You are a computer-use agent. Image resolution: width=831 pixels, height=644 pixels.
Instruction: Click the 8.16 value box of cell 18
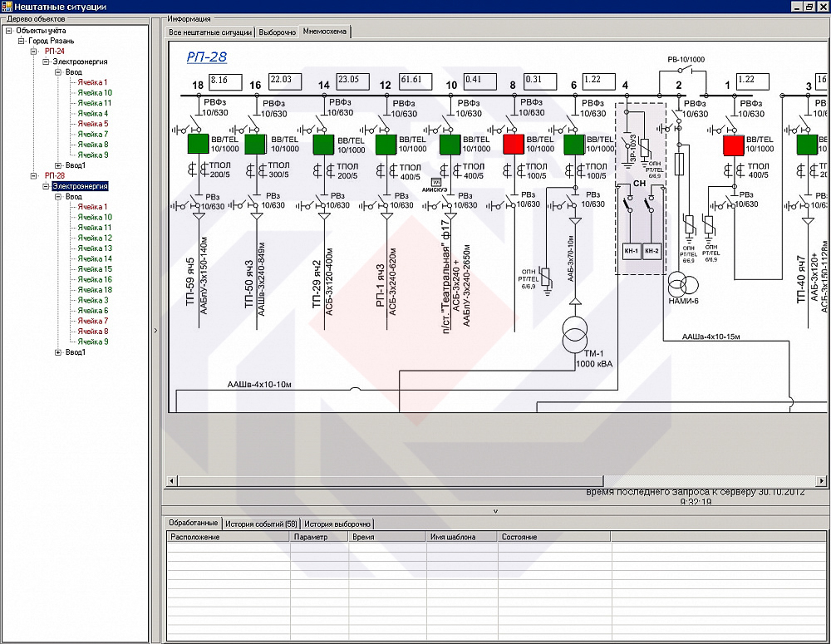pyautogui.click(x=225, y=82)
